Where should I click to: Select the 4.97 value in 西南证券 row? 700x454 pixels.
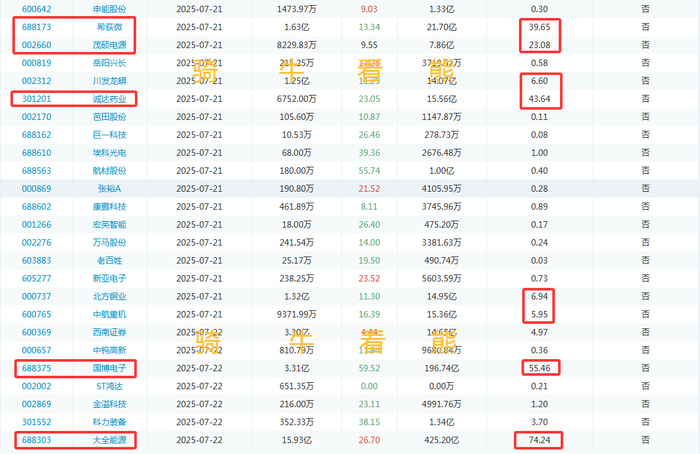point(539,332)
